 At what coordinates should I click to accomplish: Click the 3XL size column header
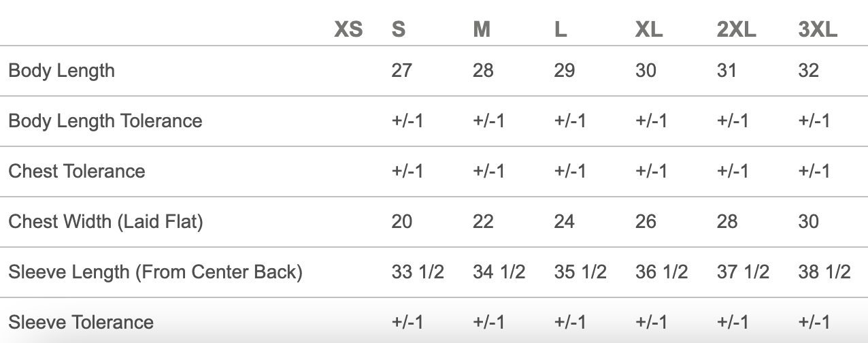pos(818,30)
